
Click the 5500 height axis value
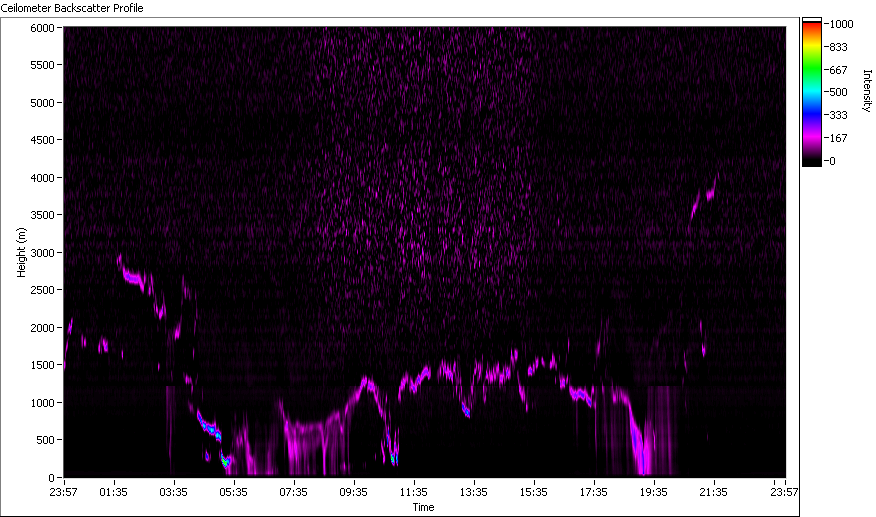pyautogui.click(x=42, y=65)
